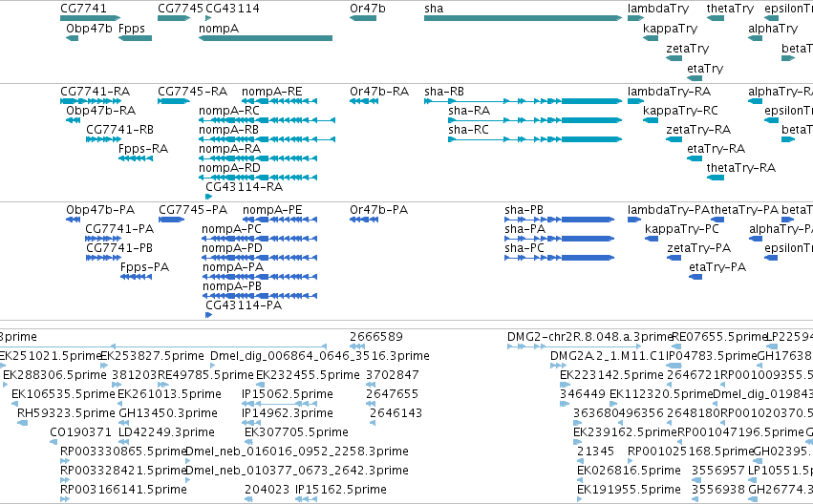Viewport: 813px width, 504px height.
Task: Click the sha-RC transcript label
Action: (469, 130)
